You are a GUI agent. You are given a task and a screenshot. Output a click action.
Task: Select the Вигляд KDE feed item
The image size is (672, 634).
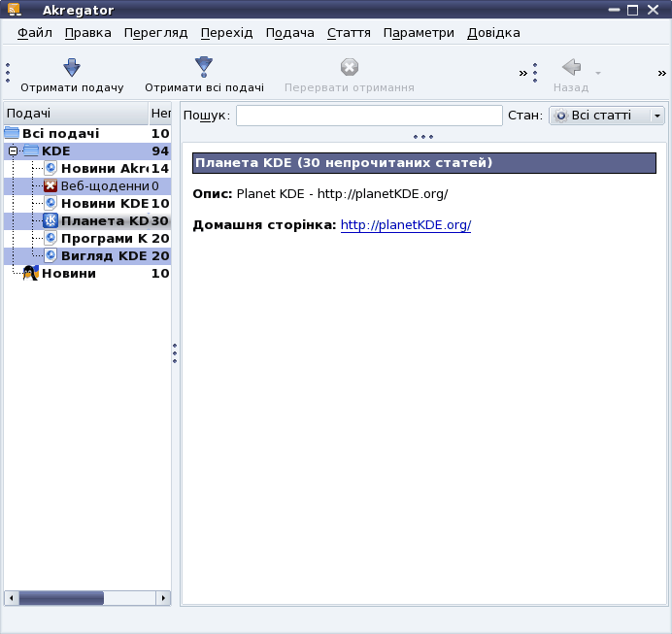coord(103,255)
